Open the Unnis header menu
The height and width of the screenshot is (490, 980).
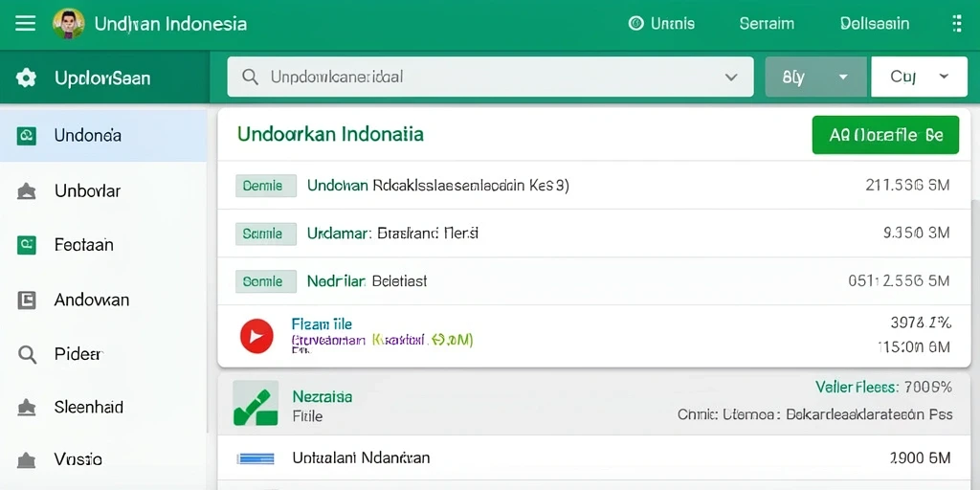[x=662, y=24]
